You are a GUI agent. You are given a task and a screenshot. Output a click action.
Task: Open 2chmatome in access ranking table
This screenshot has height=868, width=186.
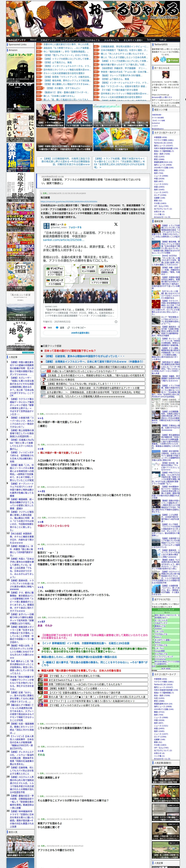tap(160, 659)
